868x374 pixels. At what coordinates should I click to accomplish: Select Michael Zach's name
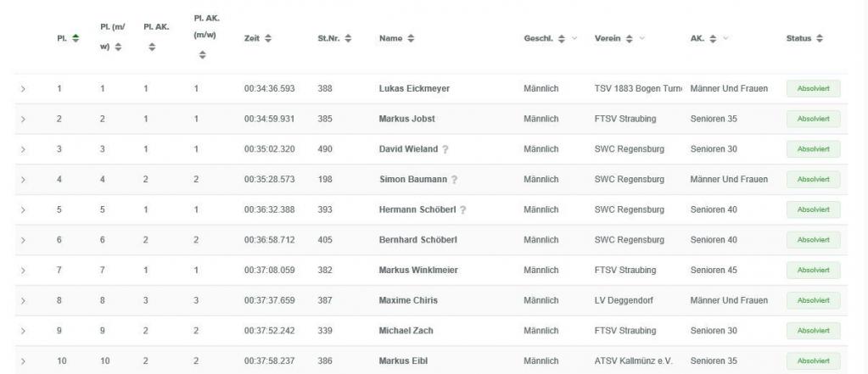[406, 331]
